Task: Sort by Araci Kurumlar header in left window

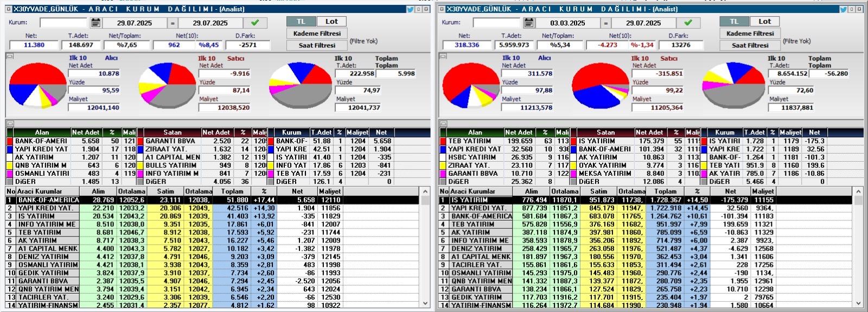Action: point(48,192)
